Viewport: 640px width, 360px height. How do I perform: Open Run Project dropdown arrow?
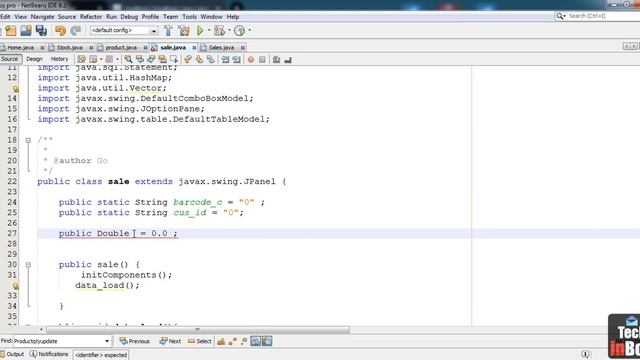point(209,30)
